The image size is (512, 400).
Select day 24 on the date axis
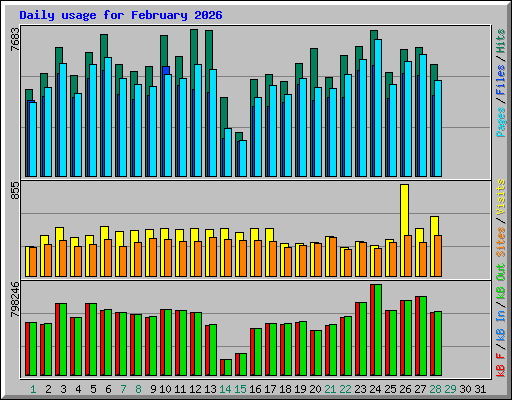click(375, 389)
